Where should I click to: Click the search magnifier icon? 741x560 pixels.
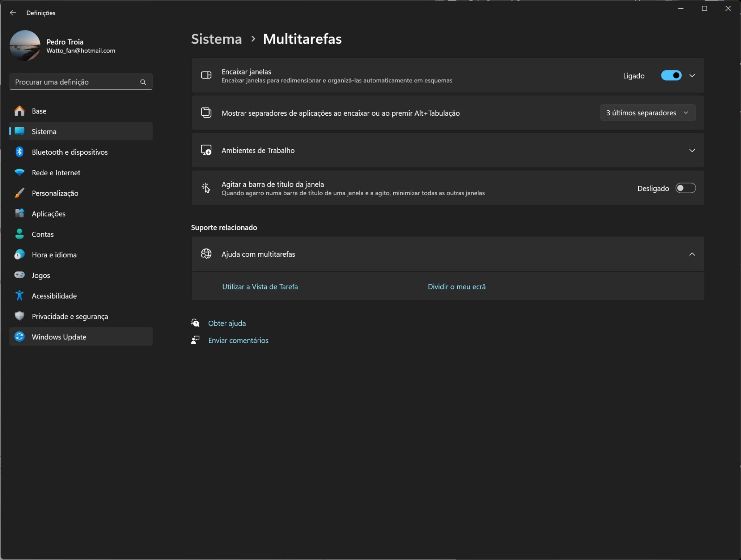143,82
